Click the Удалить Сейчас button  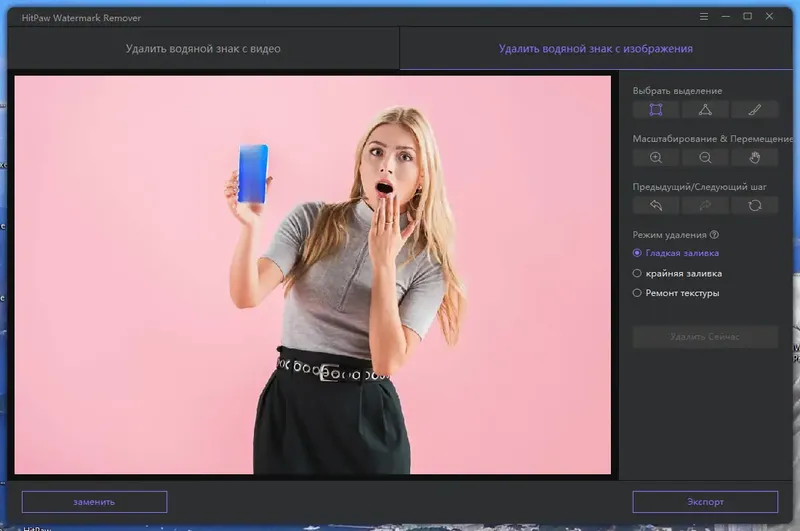coord(705,337)
